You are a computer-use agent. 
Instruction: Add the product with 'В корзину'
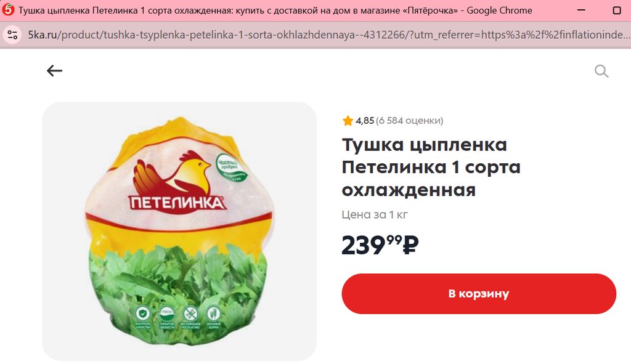click(479, 294)
